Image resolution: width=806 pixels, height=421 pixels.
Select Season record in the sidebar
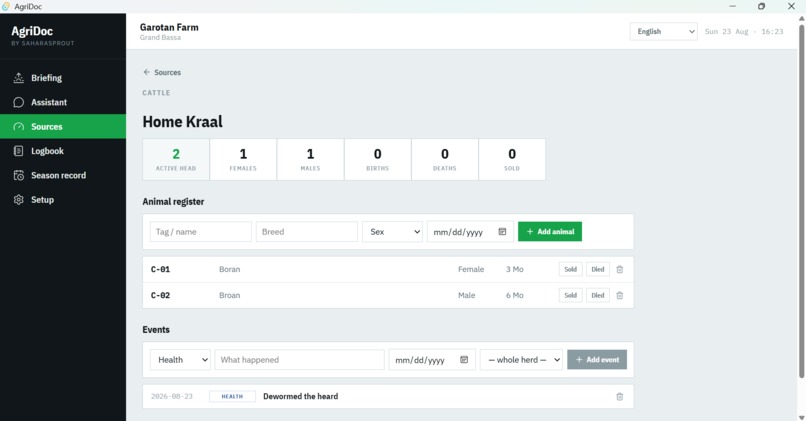point(63,175)
